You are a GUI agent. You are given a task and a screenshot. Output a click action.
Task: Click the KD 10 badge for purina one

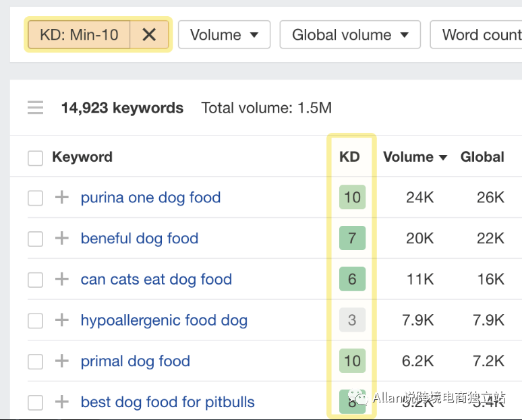pyautogui.click(x=352, y=197)
